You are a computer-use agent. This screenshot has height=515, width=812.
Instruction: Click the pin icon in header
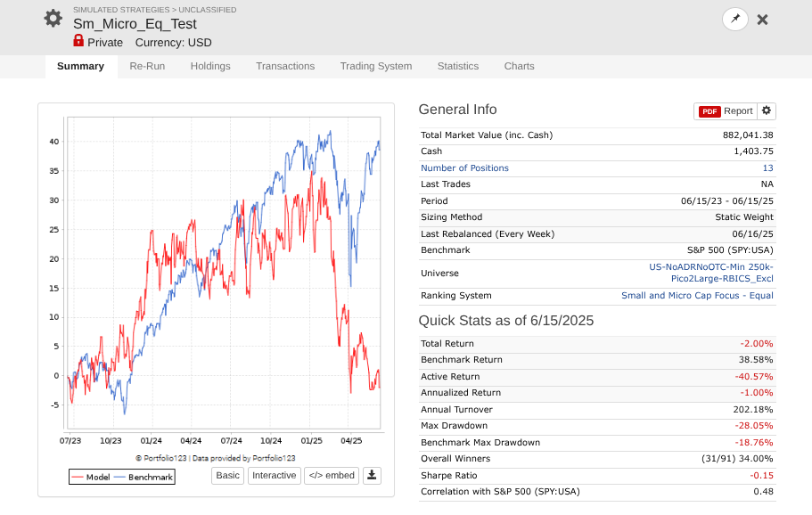click(x=734, y=20)
